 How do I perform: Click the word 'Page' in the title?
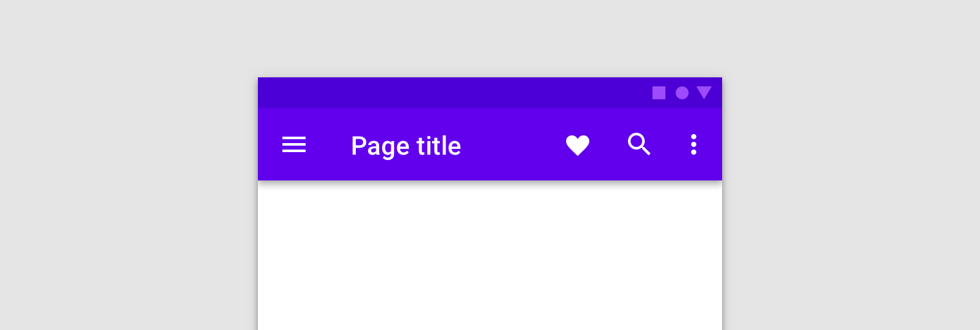380,146
